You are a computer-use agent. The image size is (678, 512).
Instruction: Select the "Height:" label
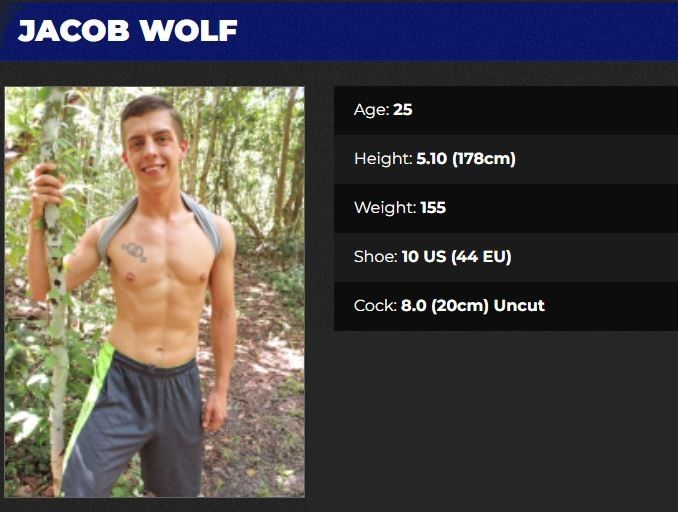pyautogui.click(x=383, y=159)
